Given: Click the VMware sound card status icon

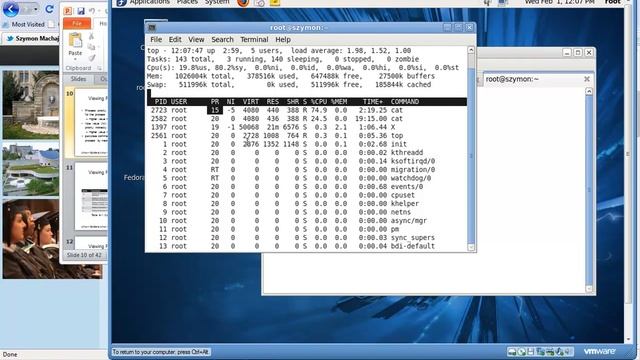Looking at the screenshot, I should coord(560,352).
